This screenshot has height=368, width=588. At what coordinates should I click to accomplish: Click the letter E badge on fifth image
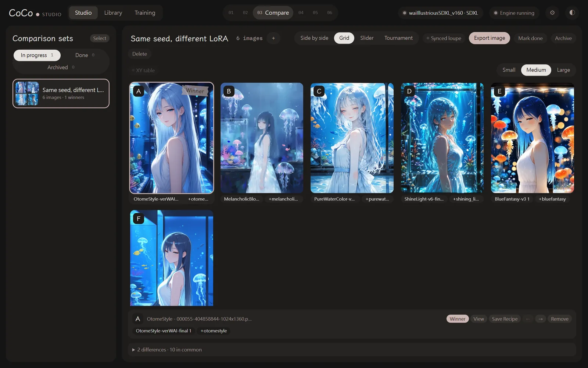tap(499, 91)
